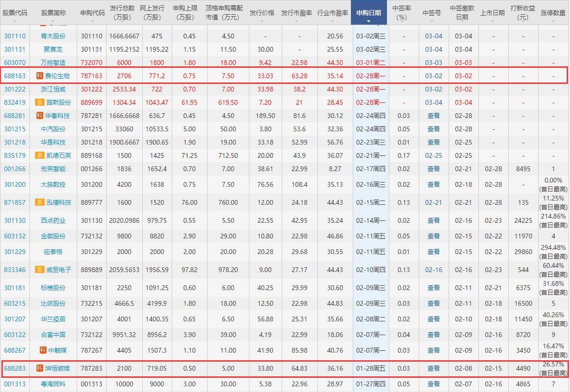Click the 科 badge beside 华秦科技

coord(40,116)
